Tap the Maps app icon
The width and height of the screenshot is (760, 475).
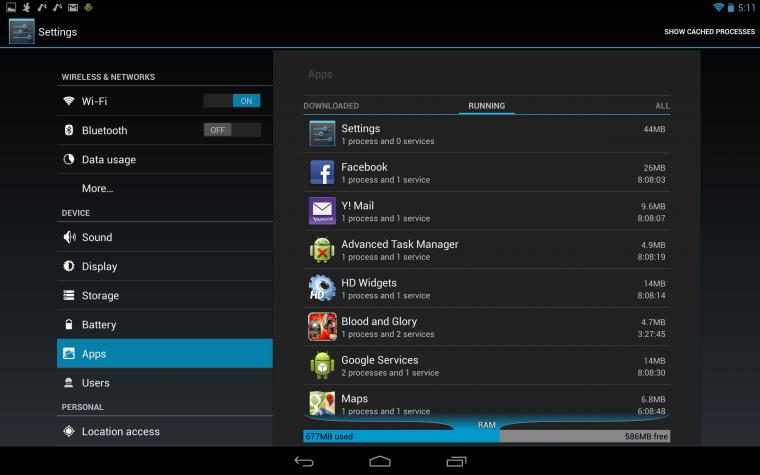[322, 403]
